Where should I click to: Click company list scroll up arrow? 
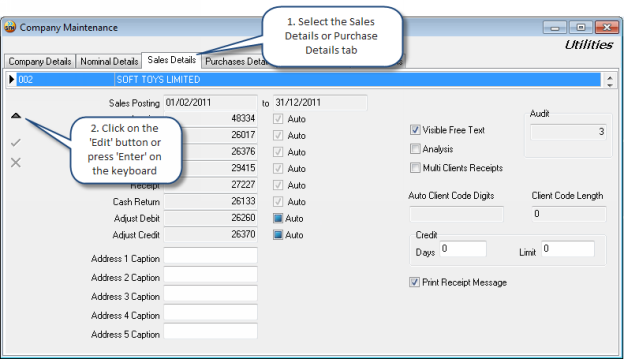[x=610, y=77]
